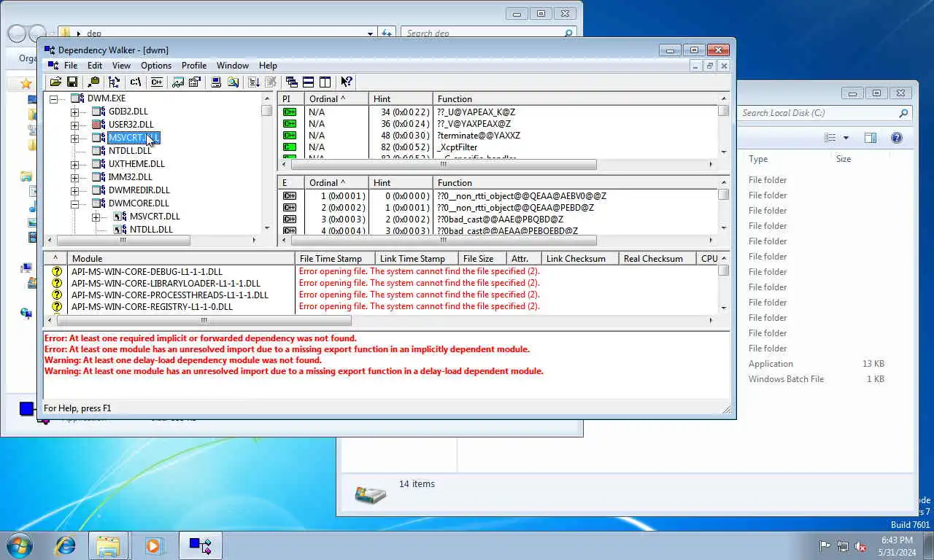The height and width of the screenshot is (560, 934).
Task: Toggle preview pane in Local Disk window
Action: click(870, 138)
